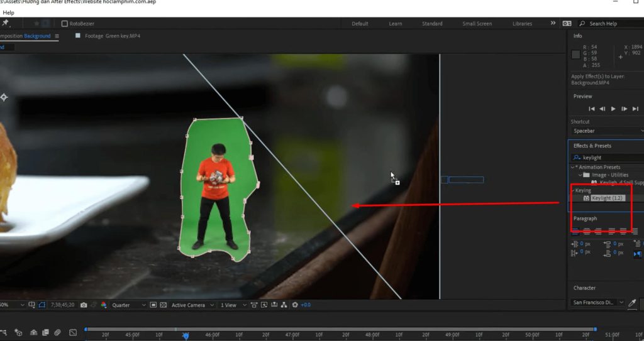
Task: Select the Puppet Pin tool icon
Action: pyautogui.click(x=5, y=23)
